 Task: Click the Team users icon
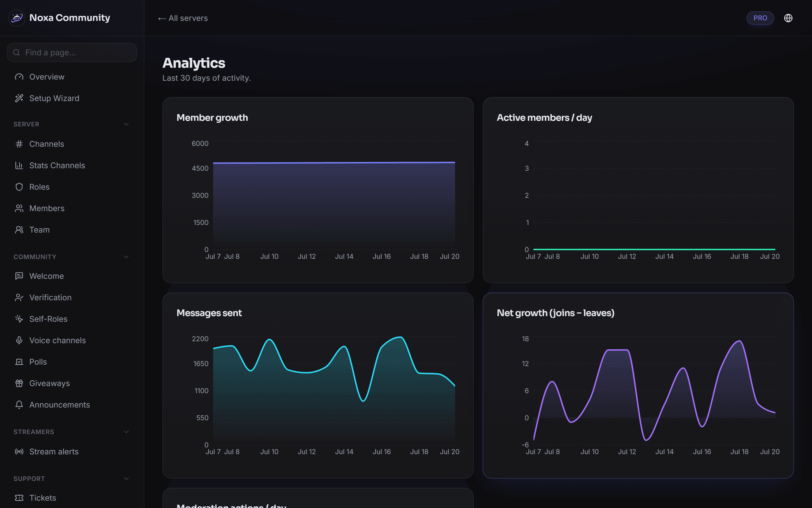pos(19,230)
